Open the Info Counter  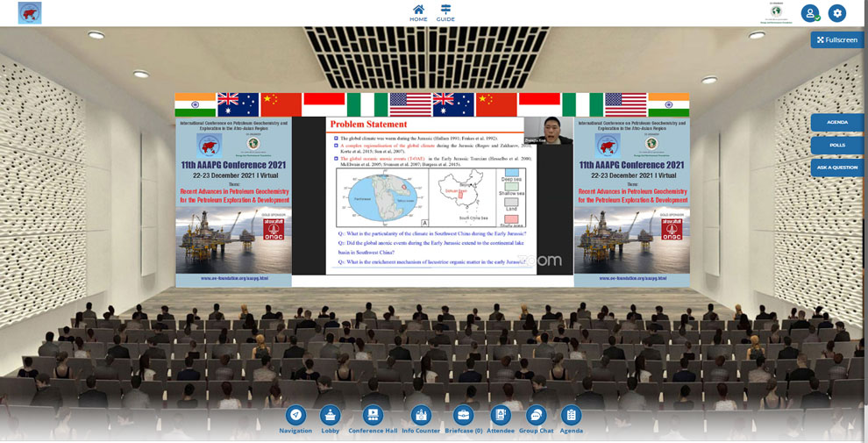(421, 419)
